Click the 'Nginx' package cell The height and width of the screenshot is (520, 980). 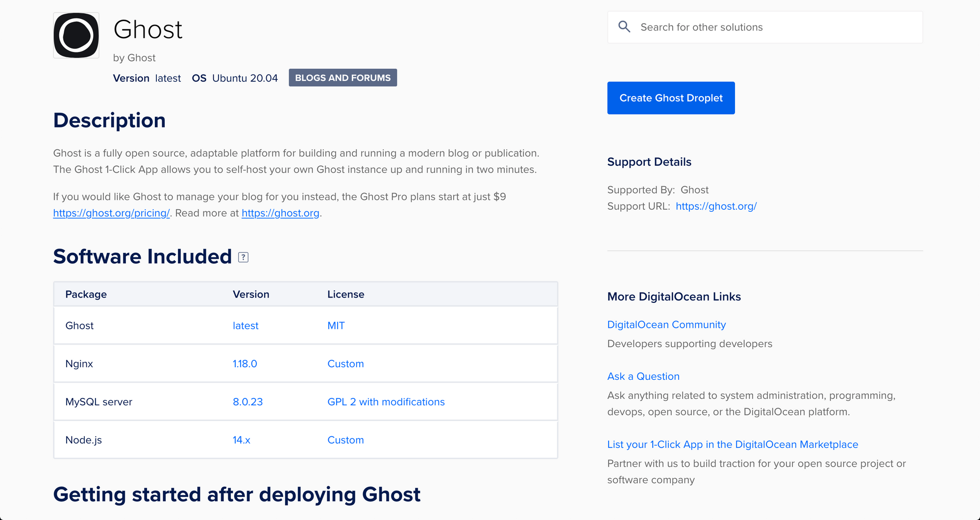[x=79, y=364]
